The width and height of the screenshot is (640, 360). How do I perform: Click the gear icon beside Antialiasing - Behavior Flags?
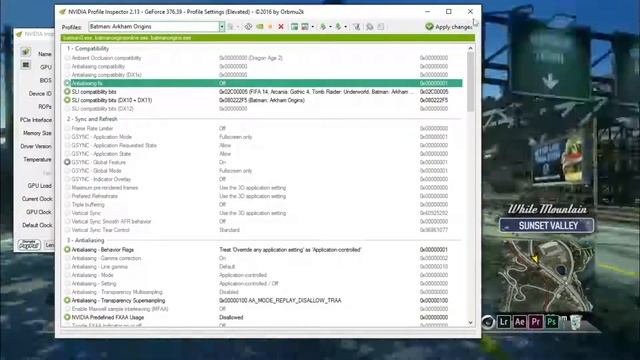tap(67, 249)
